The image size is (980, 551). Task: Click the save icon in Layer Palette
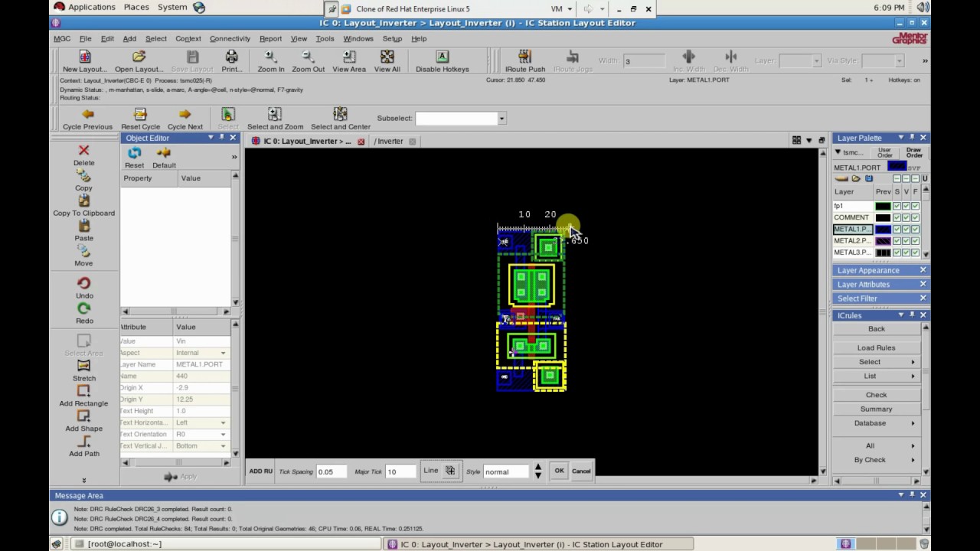pyautogui.click(x=868, y=179)
